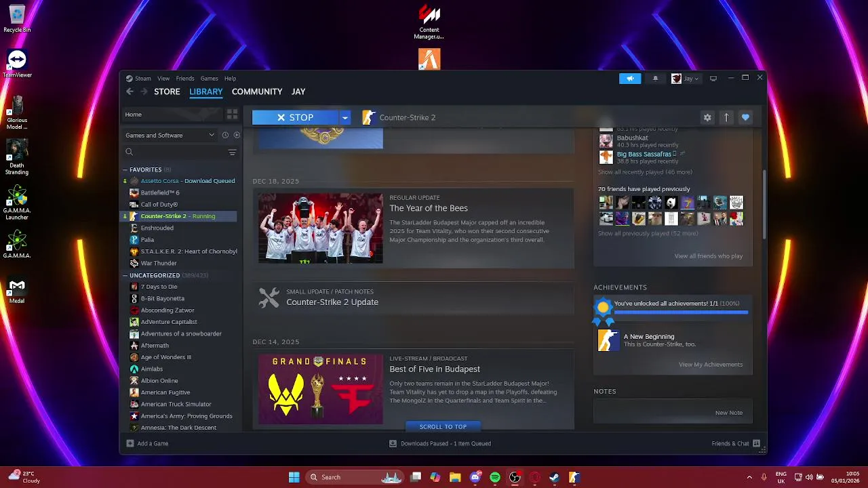Switch to Big Picture mode monitor icon

[713, 79]
